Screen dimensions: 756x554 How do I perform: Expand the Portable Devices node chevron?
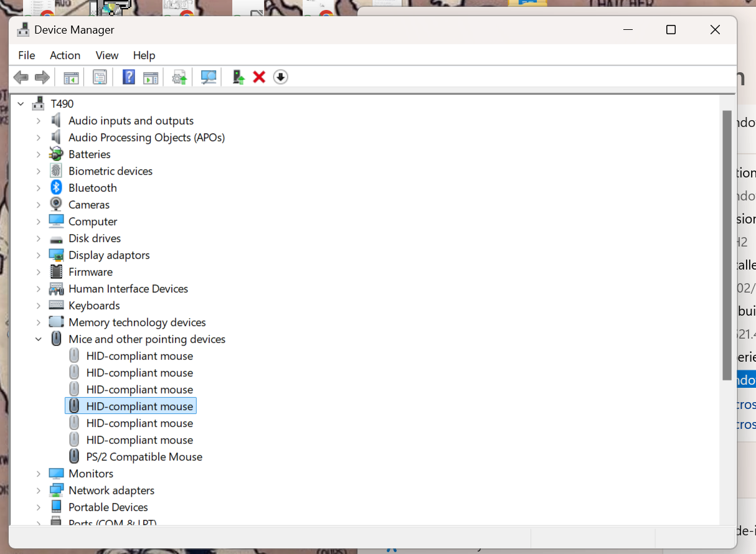pos(39,507)
